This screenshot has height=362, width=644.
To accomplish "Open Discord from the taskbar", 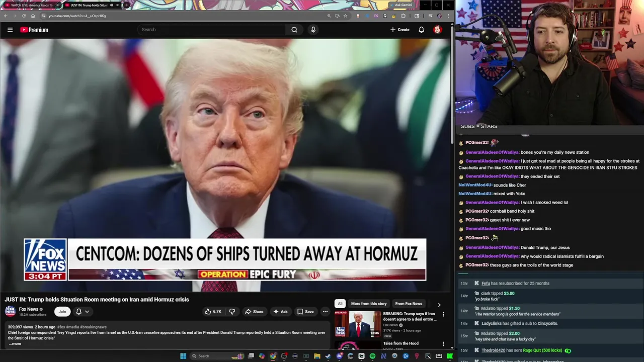I will tap(339, 356).
